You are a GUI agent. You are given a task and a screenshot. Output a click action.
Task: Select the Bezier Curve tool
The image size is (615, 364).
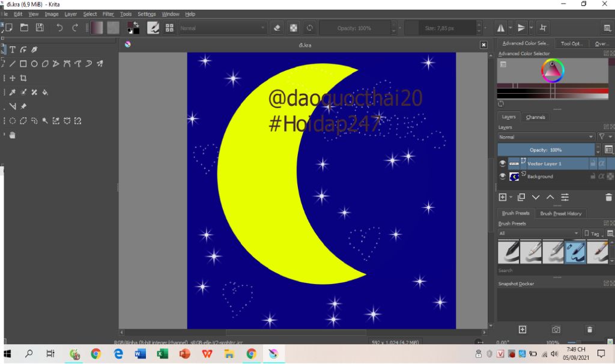[x=67, y=64]
